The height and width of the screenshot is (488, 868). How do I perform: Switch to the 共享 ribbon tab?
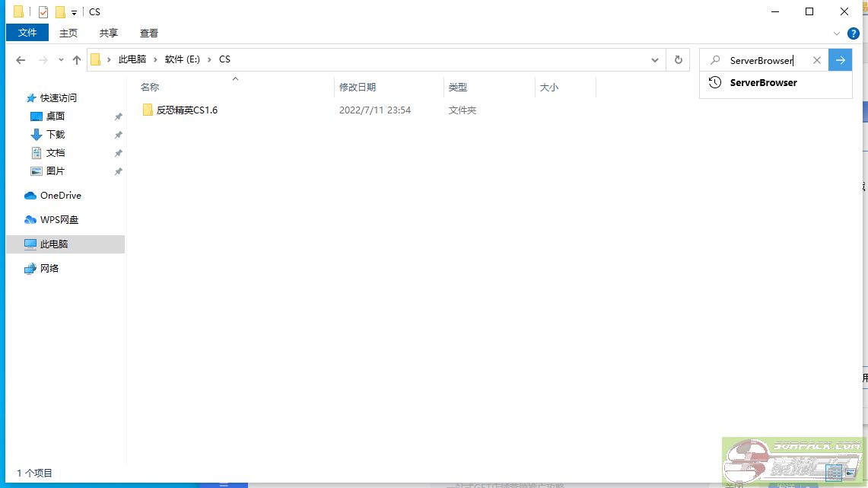click(109, 33)
